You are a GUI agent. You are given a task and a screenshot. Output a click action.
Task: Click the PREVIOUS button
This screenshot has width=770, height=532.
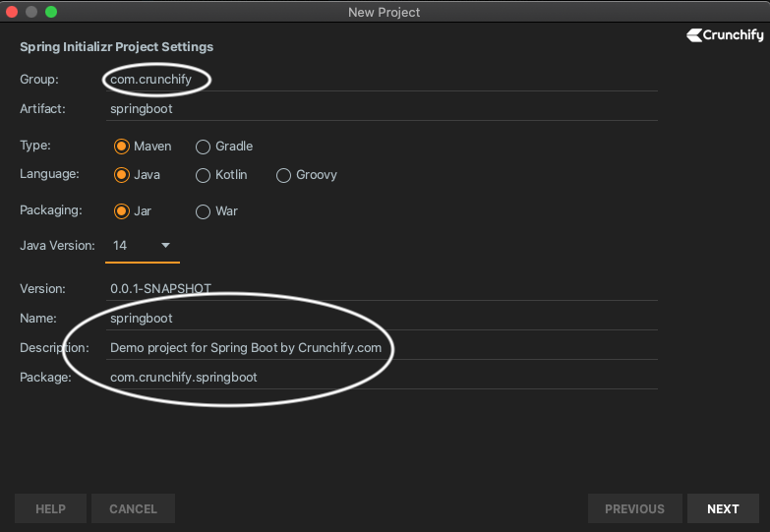click(x=634, y=508)
